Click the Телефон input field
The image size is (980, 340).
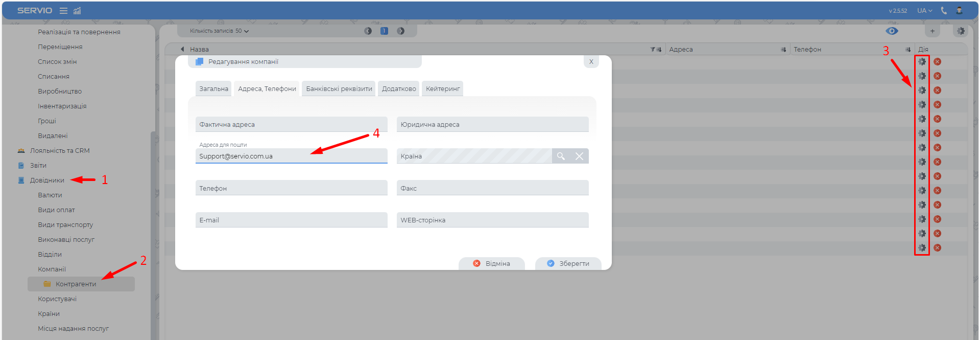point(291,188)
